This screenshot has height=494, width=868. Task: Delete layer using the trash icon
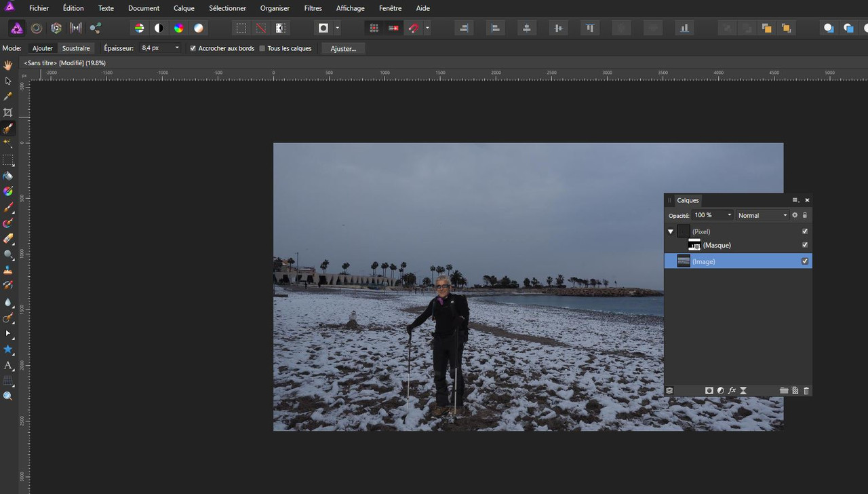pyautogui.click(x=806, y=391)
